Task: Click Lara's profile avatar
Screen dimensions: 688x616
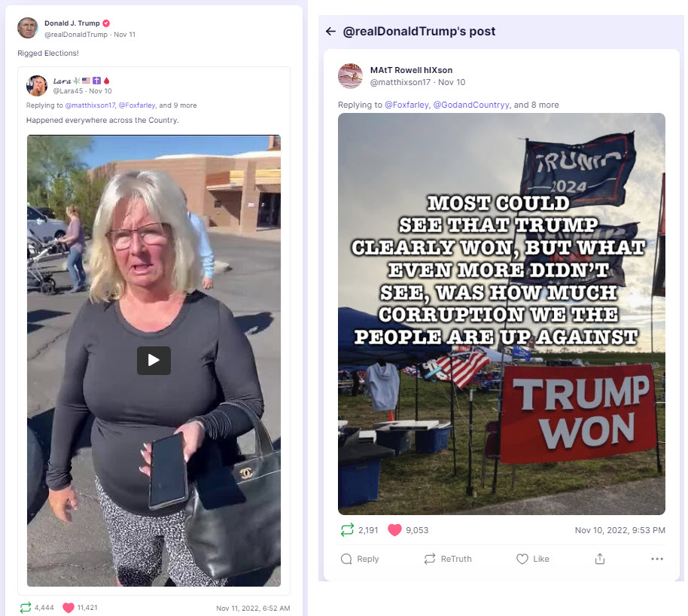Action: 37,86
